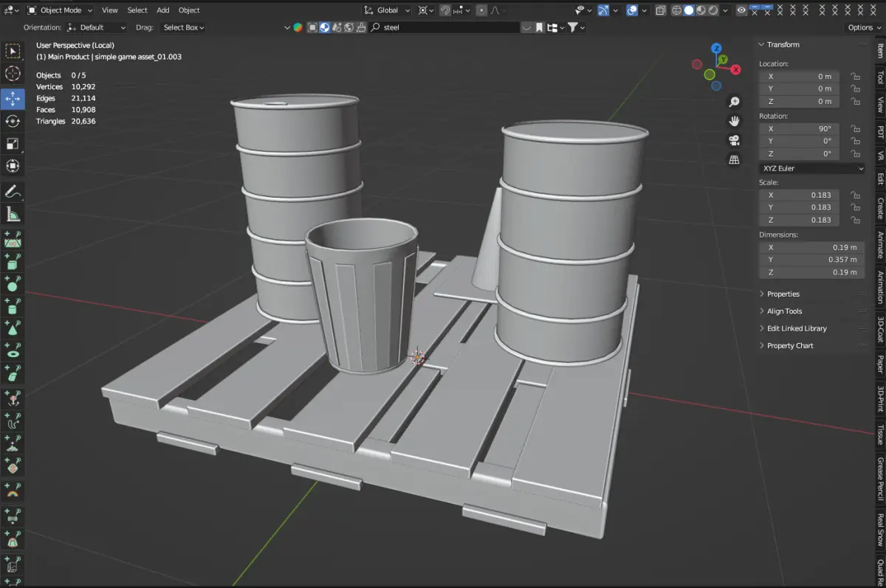
Task: Toggle Location X lock
Action: [x=855, y=76]
